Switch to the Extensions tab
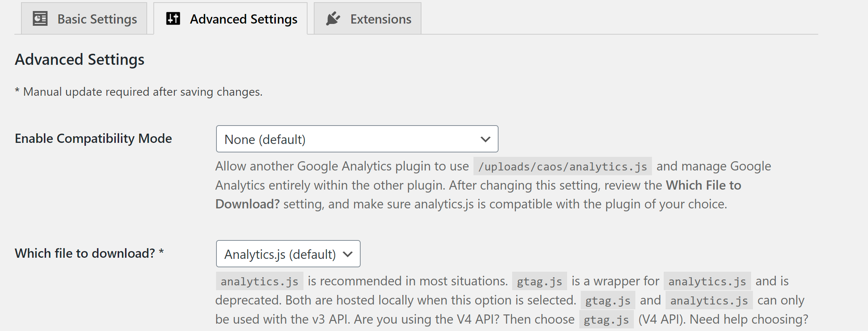This screenshot has height=331, width=868. (381, 19)
